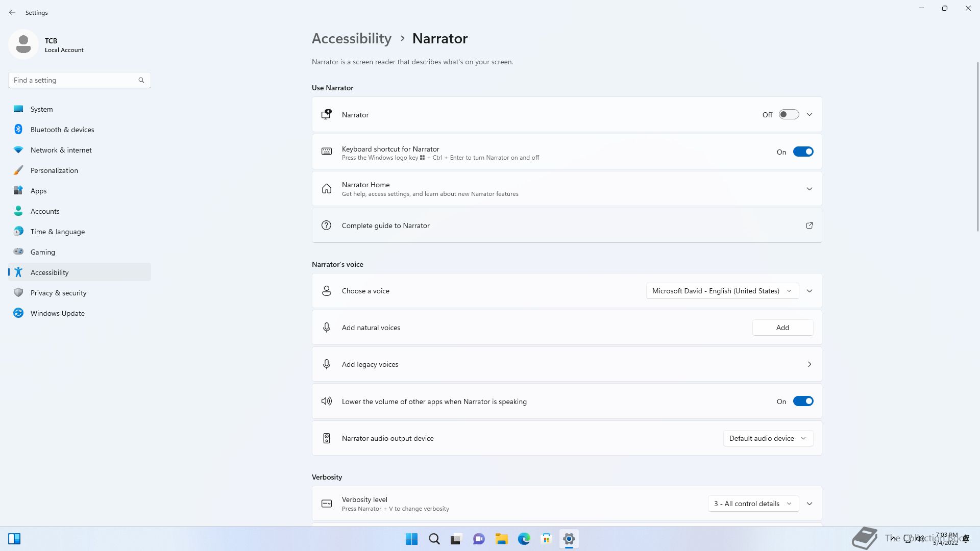980x551 pixels.
Task: Turn on the Narrator toggle
Action: [789, 115]
